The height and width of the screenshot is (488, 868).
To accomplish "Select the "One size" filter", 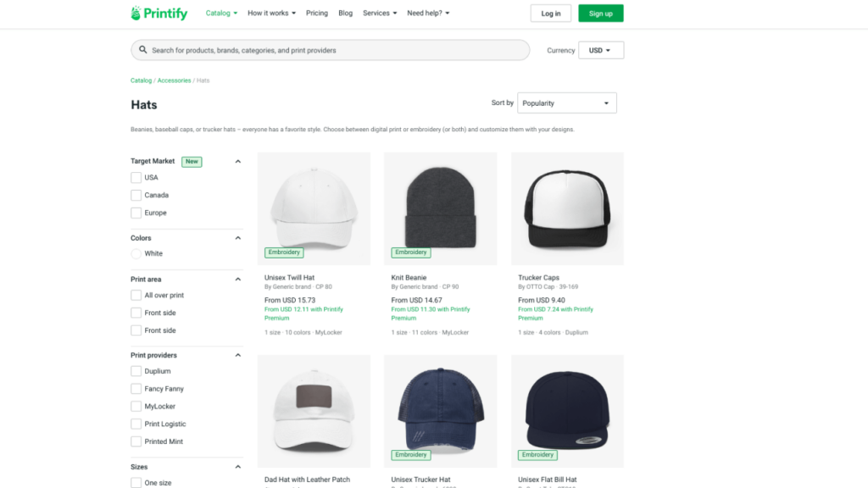I will point(136,482).
